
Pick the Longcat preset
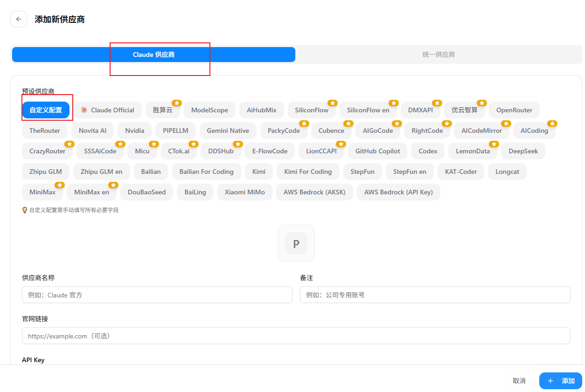tap(508, 172)
